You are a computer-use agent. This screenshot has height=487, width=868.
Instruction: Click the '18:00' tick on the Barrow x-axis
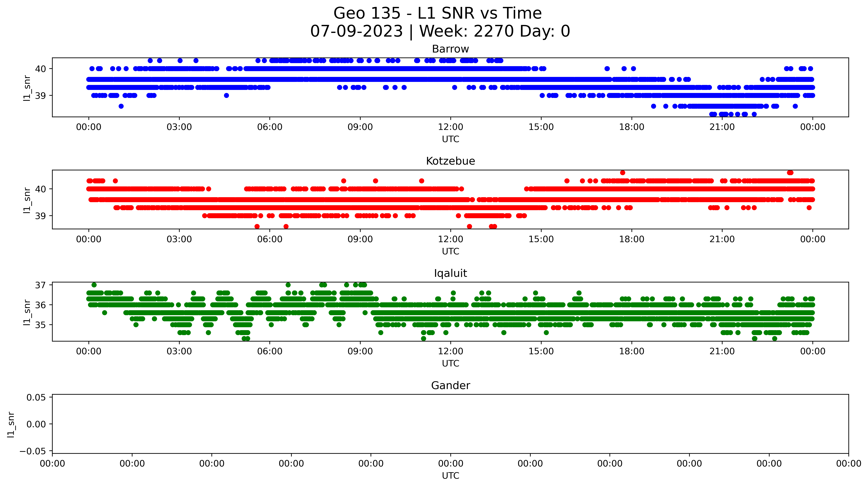tap(631, 127)
